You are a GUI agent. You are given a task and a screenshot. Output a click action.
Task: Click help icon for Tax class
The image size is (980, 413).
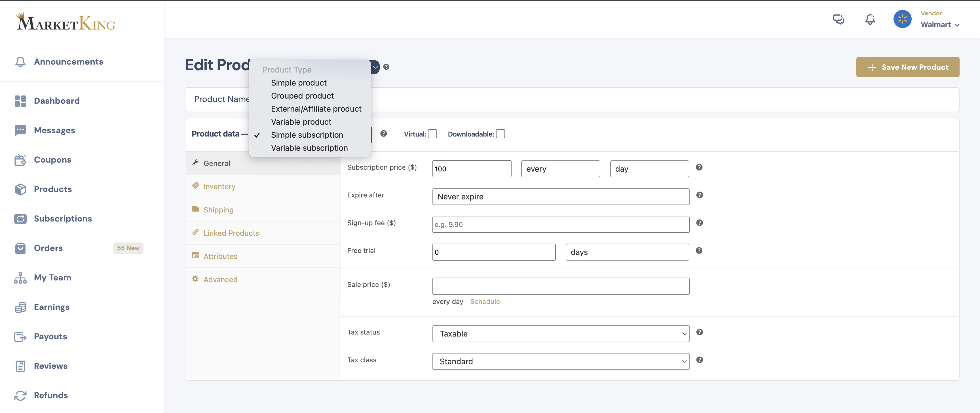pyautogui.click(x=699, y=360)
